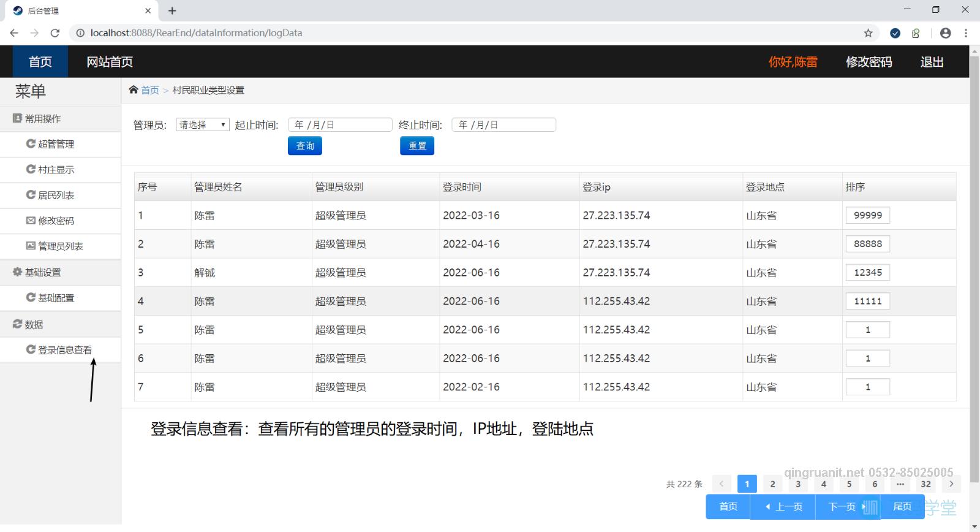This screenshot has width=980, height=532.
Task: Open 登录信息查看 in sidebar
Action: [x=60, y=350]
